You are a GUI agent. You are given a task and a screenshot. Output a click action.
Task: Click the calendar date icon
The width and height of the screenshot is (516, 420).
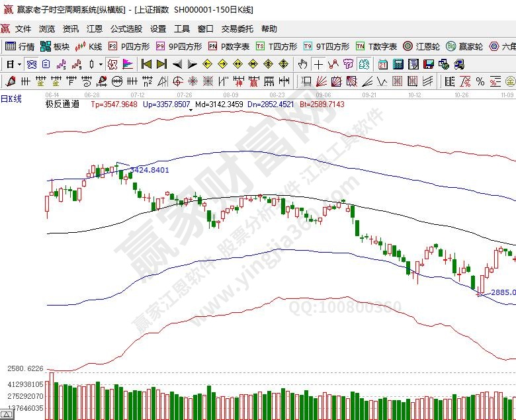383,64
